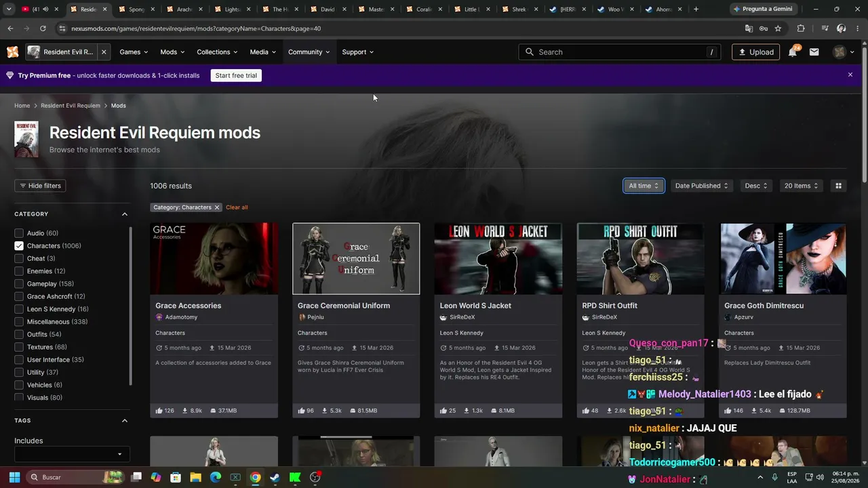The width and height of the screenshot is (868, 488).
Task: Open the Support menu
Action: pyautogui.click(x=357, y=52)
